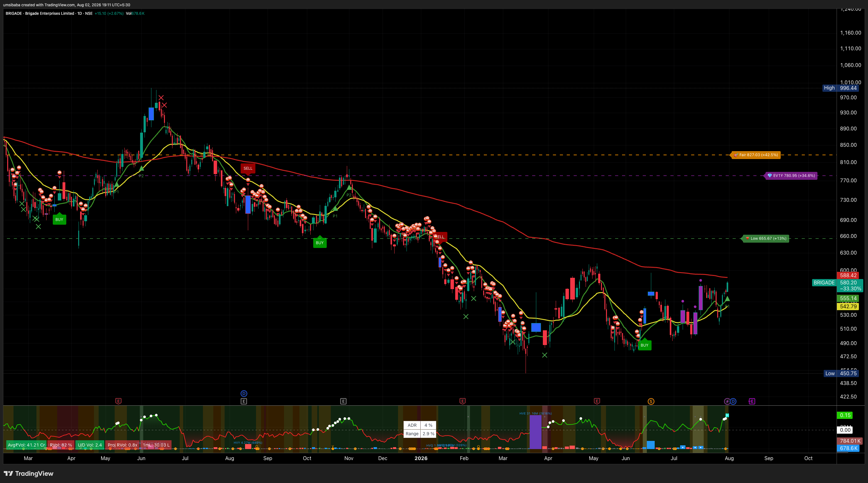Click the red earnings E marker near May 2025
This screenshot has height=483, width=868.
[118, 401]
